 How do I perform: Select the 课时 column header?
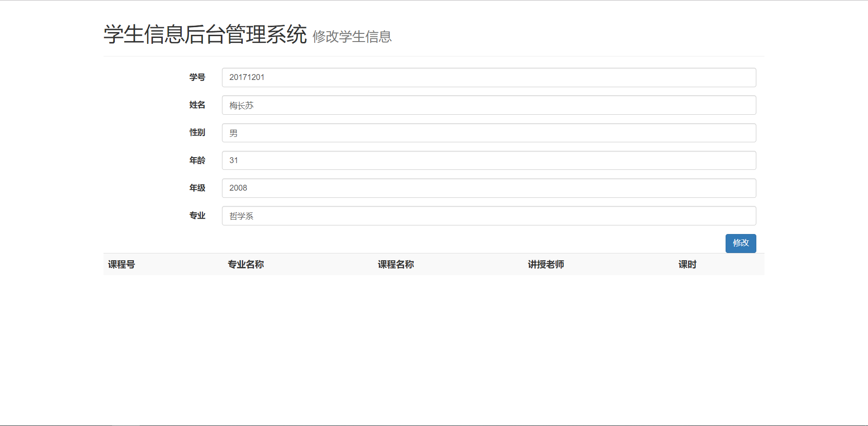688,264
